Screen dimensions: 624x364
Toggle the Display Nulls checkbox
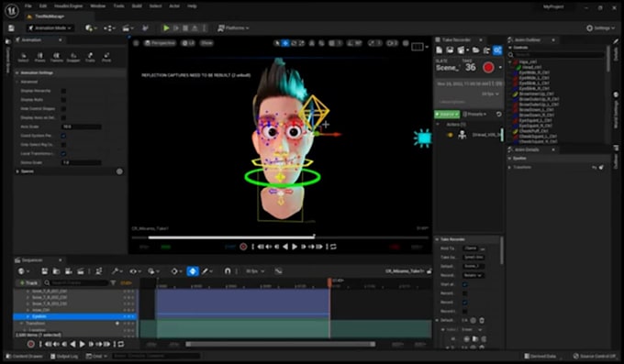click(x=63, y=99)
